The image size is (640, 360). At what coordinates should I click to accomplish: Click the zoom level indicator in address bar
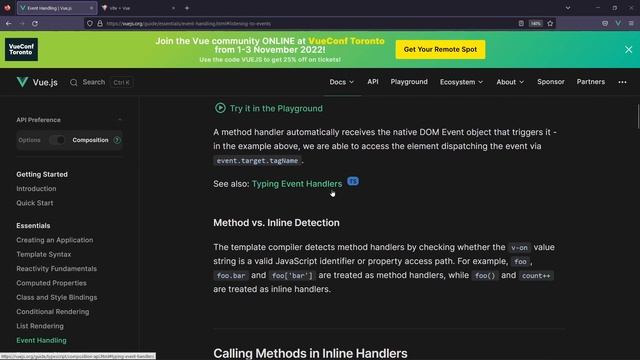(x=536, y=24)
